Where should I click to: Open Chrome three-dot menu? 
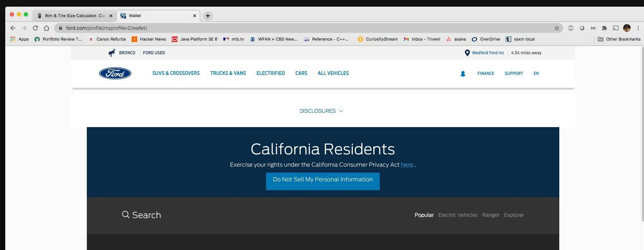[638, 28]
